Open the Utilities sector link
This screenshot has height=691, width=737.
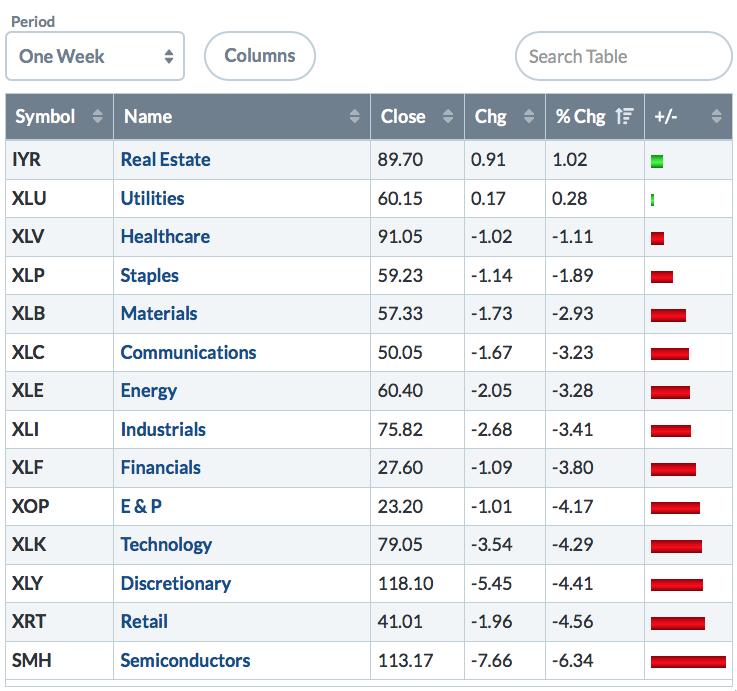152,198
